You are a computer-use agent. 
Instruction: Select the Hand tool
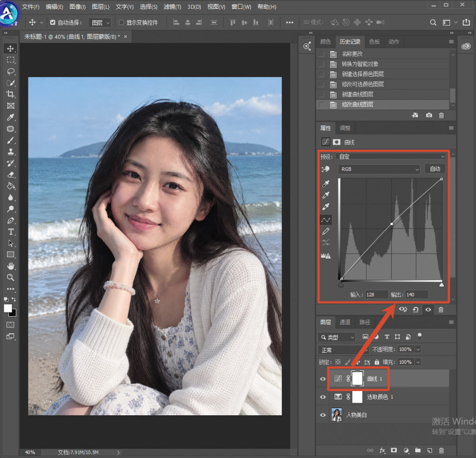11,266
